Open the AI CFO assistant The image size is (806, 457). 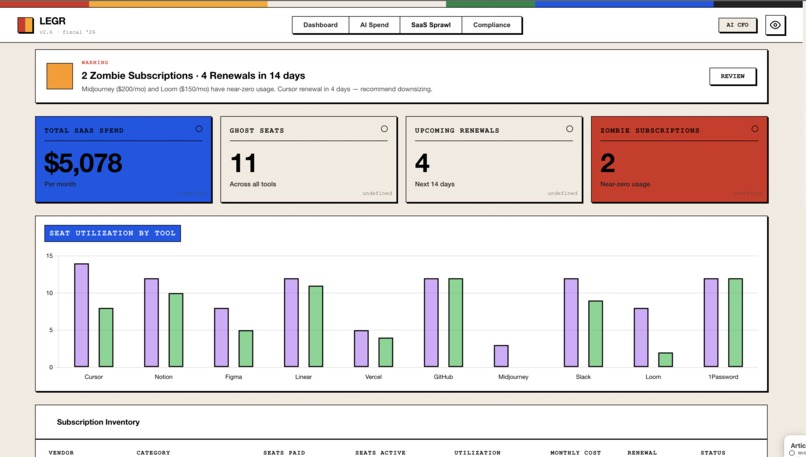(x=737, y=25)
